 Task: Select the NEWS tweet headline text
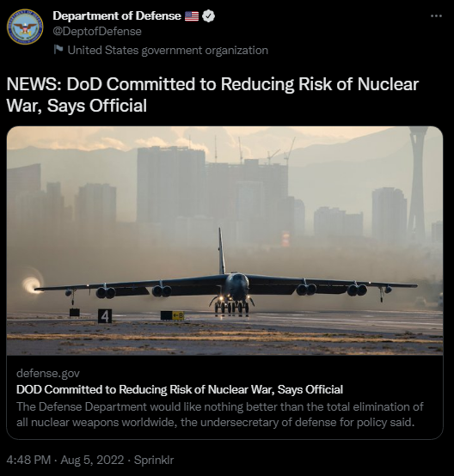(212, 95)
